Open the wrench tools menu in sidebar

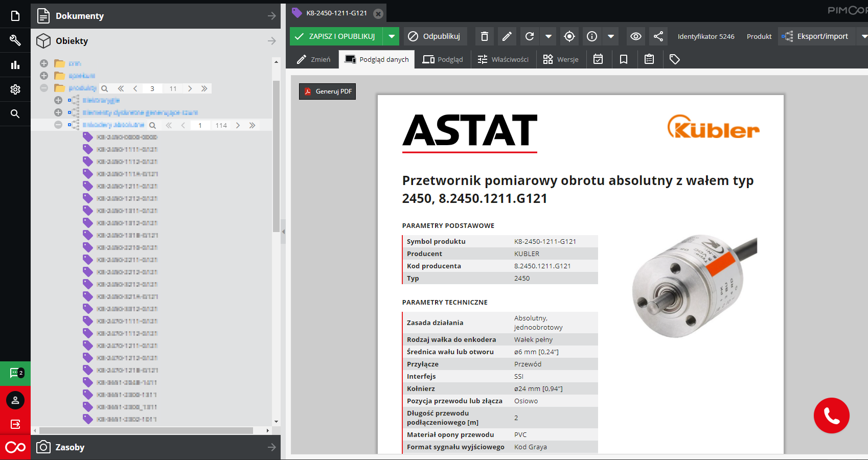(15, 40)
